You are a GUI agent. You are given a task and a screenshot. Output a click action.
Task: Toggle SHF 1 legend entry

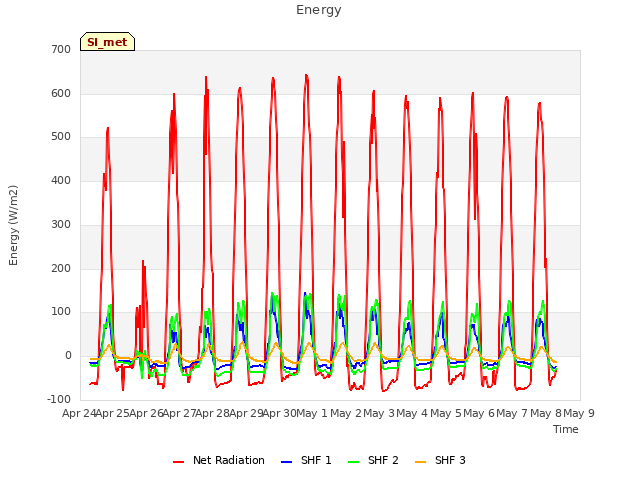coord(306,460)
